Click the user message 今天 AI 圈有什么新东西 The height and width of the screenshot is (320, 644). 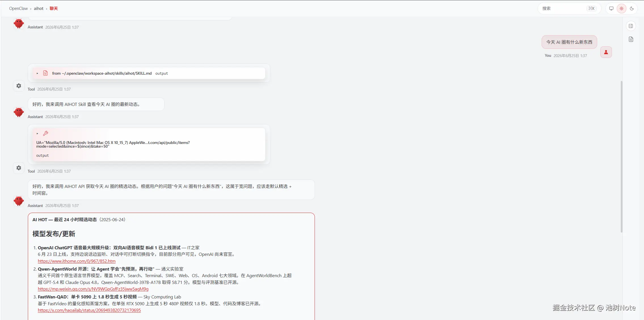(x=569, y=42)
